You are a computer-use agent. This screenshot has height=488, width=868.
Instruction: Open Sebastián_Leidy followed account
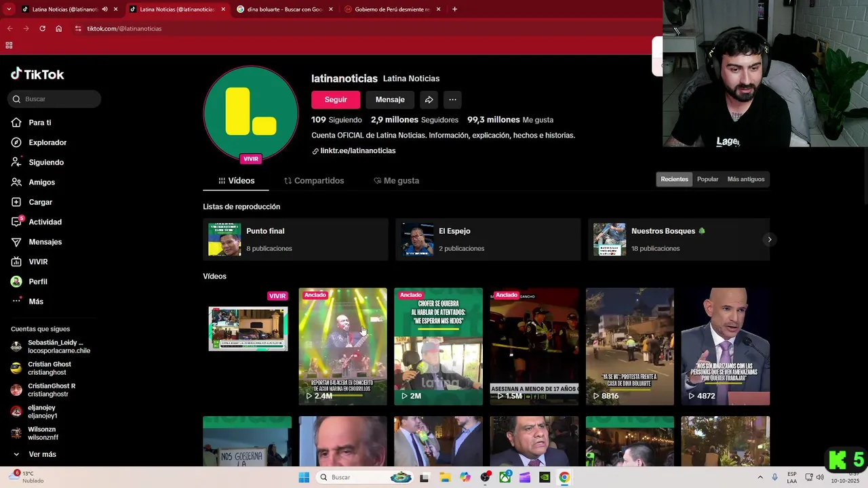point(51,346)
